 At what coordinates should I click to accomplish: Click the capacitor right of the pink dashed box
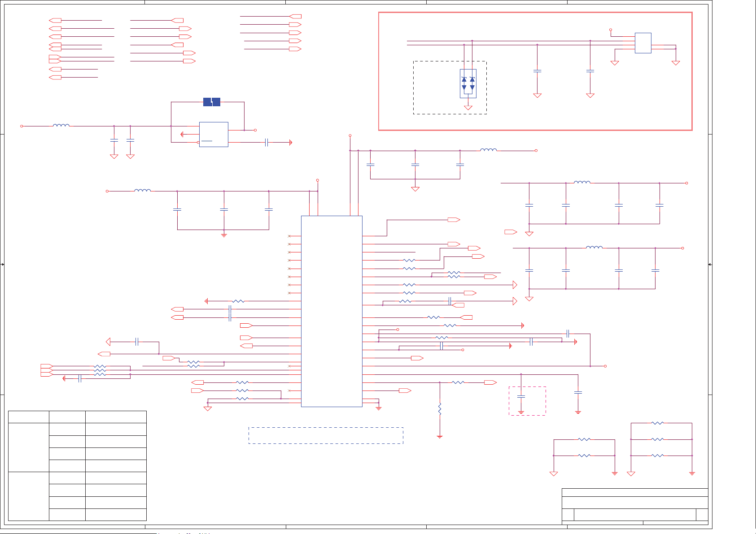(578, 392)
